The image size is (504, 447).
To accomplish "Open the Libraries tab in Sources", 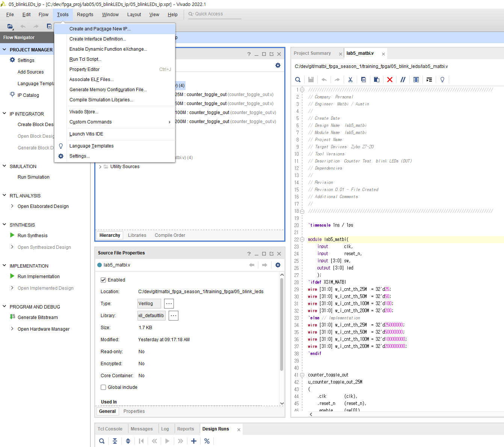I will click(x=137, y=235).
